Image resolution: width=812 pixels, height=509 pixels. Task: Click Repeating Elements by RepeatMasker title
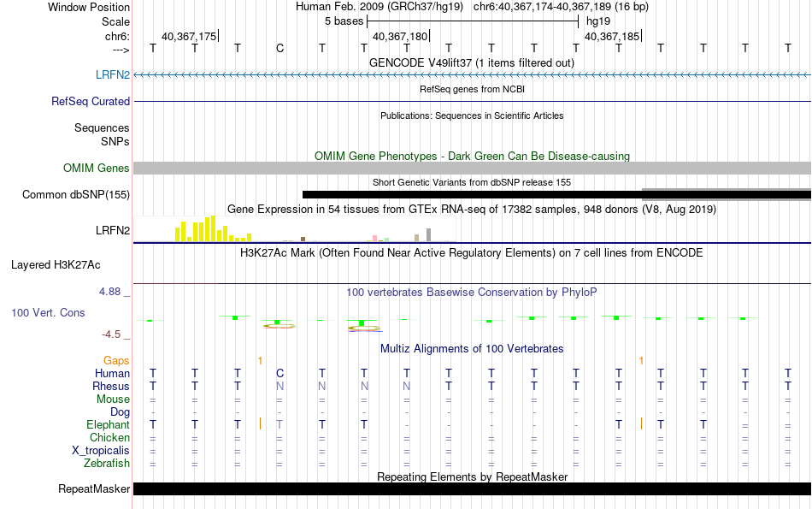[473, 476]
